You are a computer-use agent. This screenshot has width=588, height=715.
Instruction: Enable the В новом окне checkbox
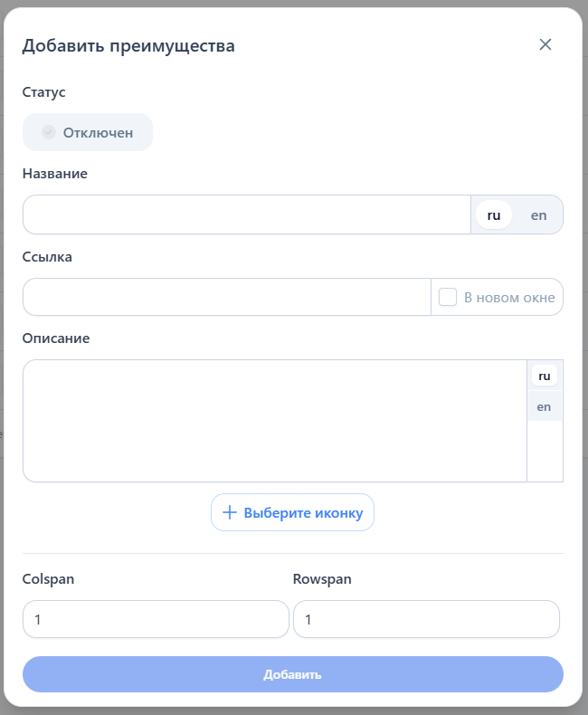click(448, 297)
